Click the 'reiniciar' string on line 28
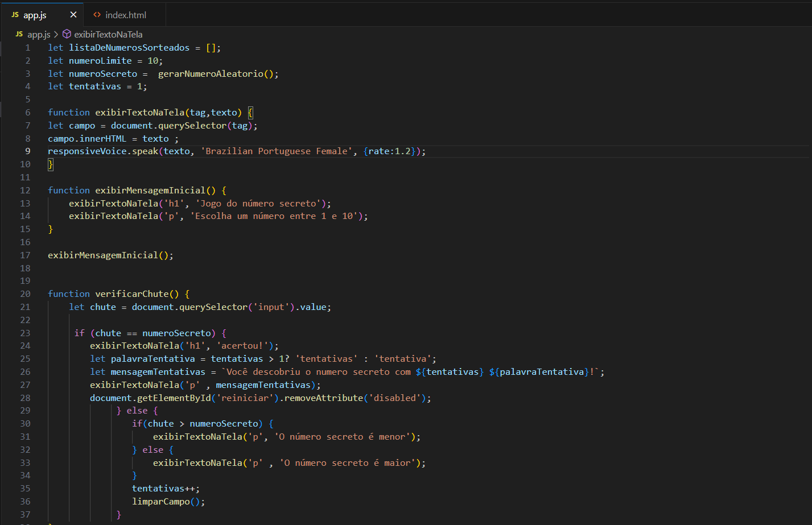This screenshot has height=525, width=812. pos(245,398)
